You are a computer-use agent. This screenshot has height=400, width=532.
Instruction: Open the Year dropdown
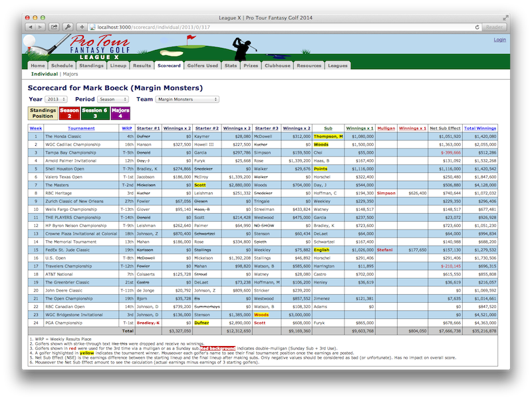(57, 99)
